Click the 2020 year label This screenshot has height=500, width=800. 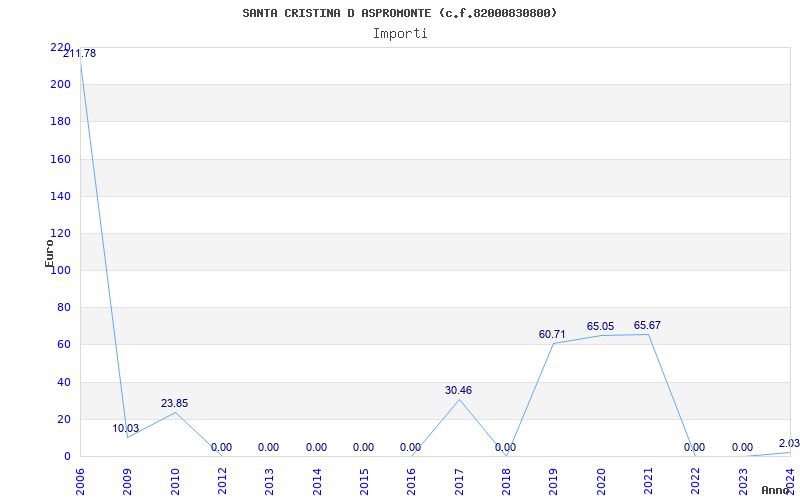(x=601, y=482)
